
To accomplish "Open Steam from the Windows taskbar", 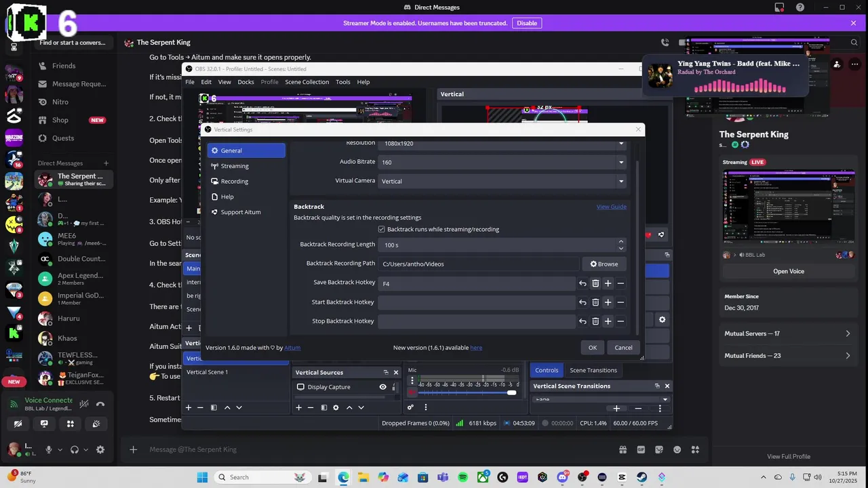I will click(x=642, y=477).
